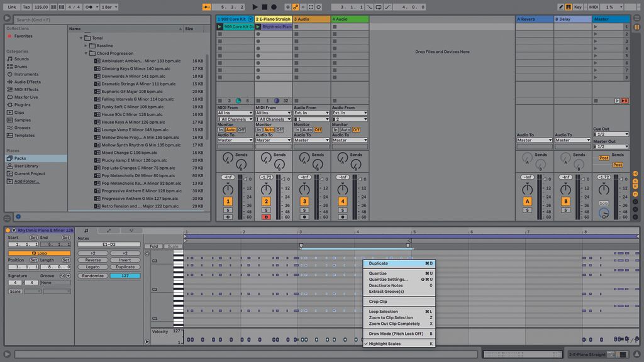
Task: Open the Audio To dropdown on A Reverb
Action: pos(535,140)
